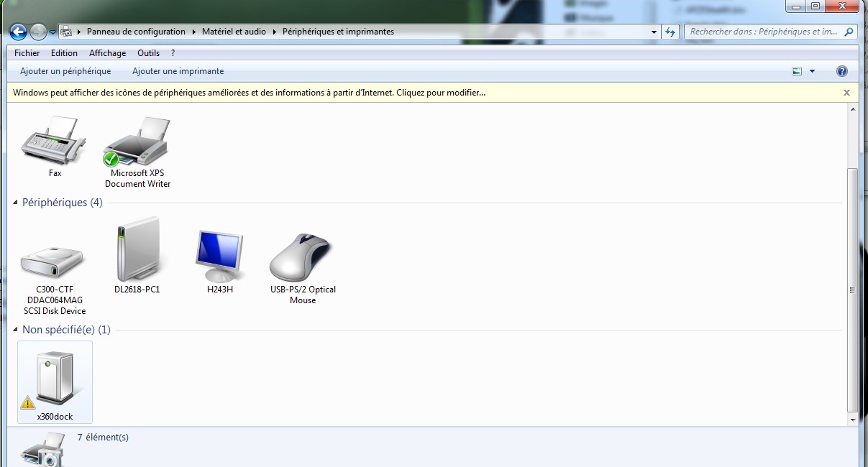Click the vertical scrollbar thumb

pos(853,290)
